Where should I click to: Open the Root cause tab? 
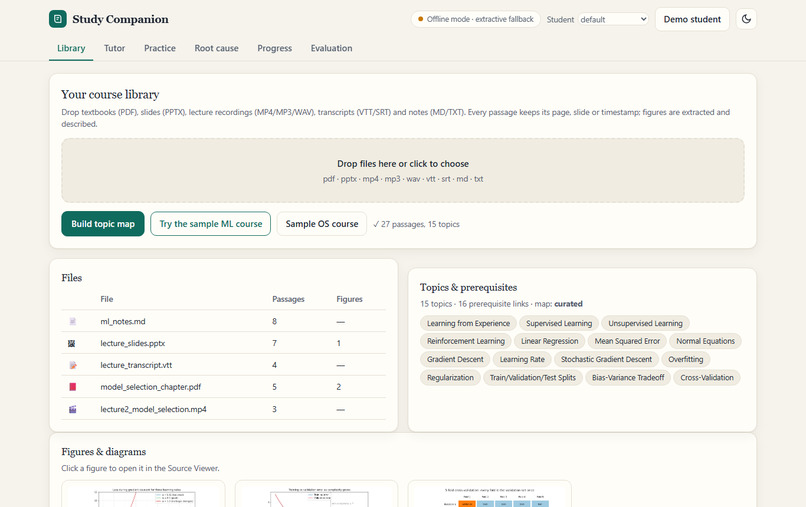216,48
